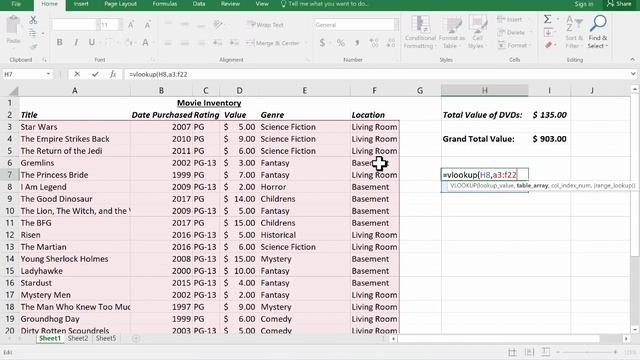This screenshot has width=640, height=360.
Task: Click the Select All corner triangle
Action: click(13, 91)
